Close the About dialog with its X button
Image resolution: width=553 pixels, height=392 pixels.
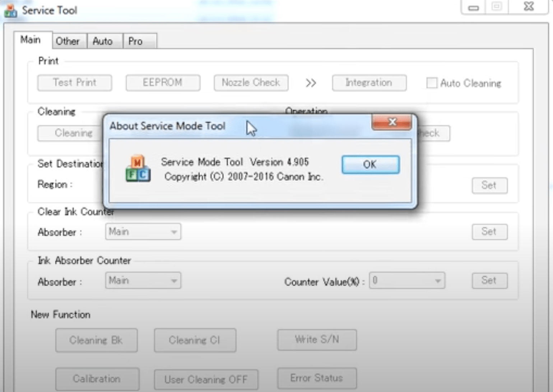point(392,122)
